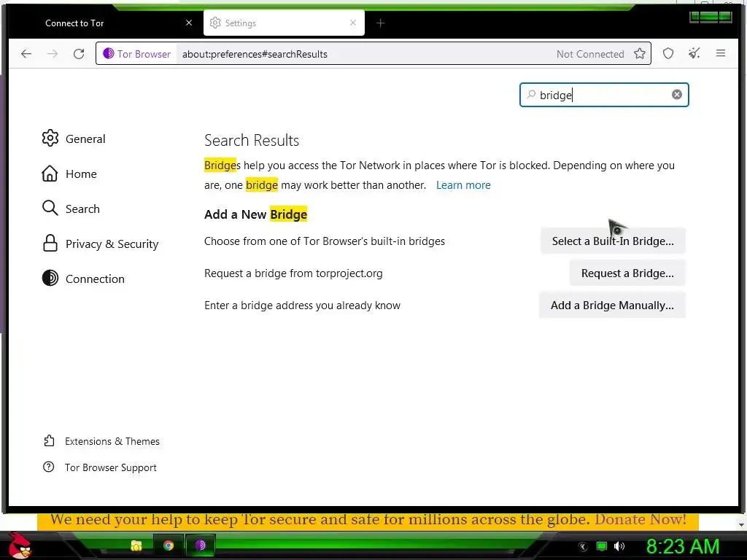The image size is (747, 560).
Task: Follow the Learn more link
Action: 463,185
